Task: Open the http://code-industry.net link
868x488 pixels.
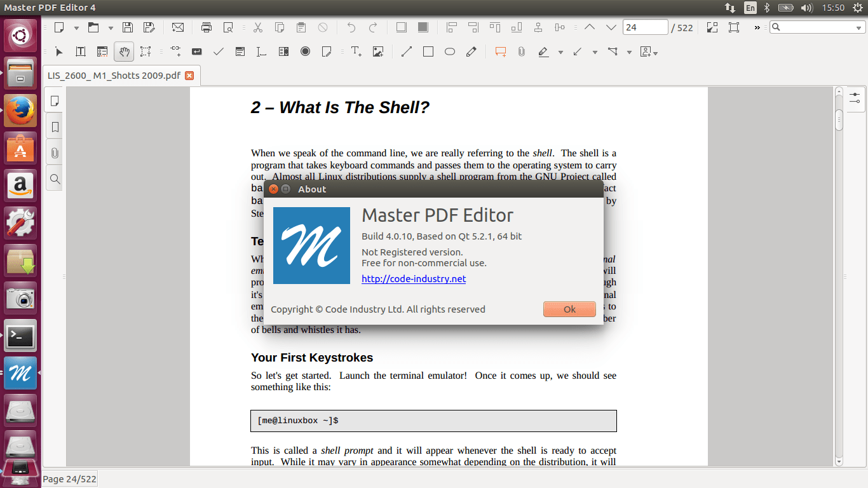Action: click(414, 278)
